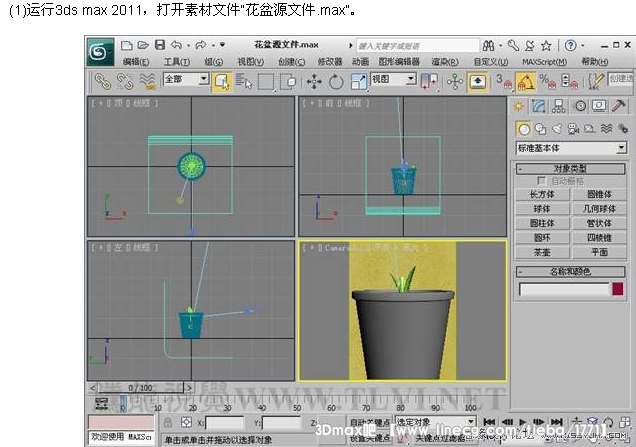Toggle the Spinner Snap icon

(569, 82)
